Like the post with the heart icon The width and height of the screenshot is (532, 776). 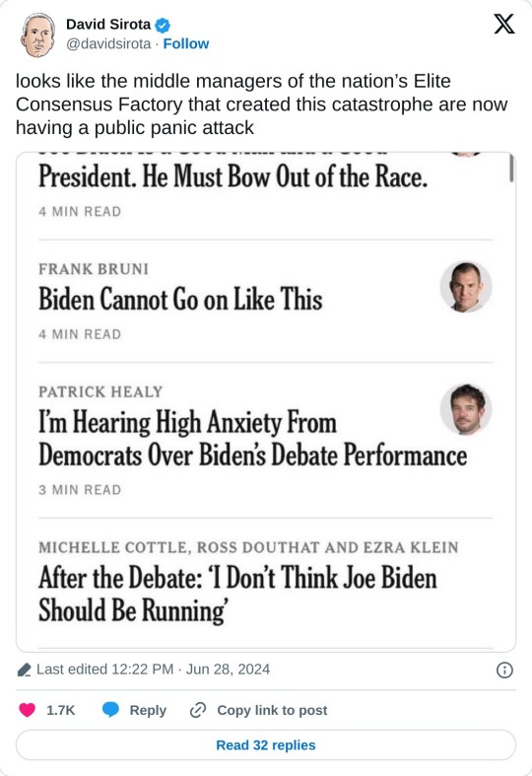[x=28, y=710]
